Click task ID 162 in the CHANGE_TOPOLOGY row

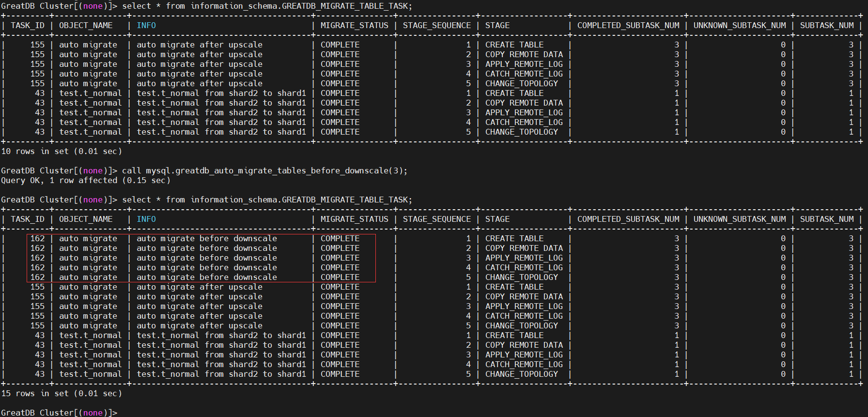click(x=37, y=277)
